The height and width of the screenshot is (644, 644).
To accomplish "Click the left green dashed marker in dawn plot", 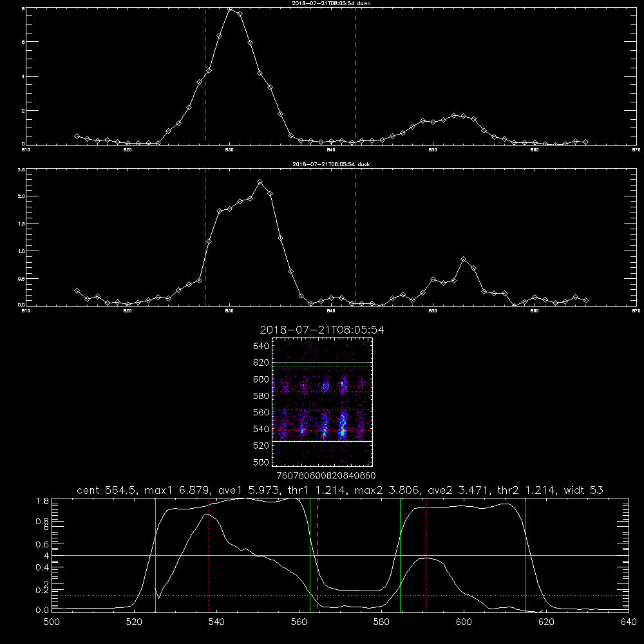I will pyautogui.click(x=205, y=76).
